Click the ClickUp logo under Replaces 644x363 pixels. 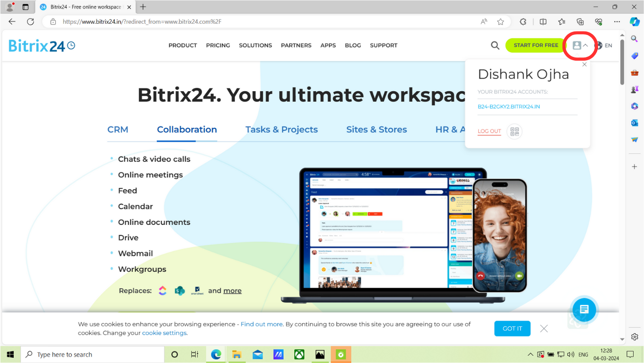click(x=163, y=290)
